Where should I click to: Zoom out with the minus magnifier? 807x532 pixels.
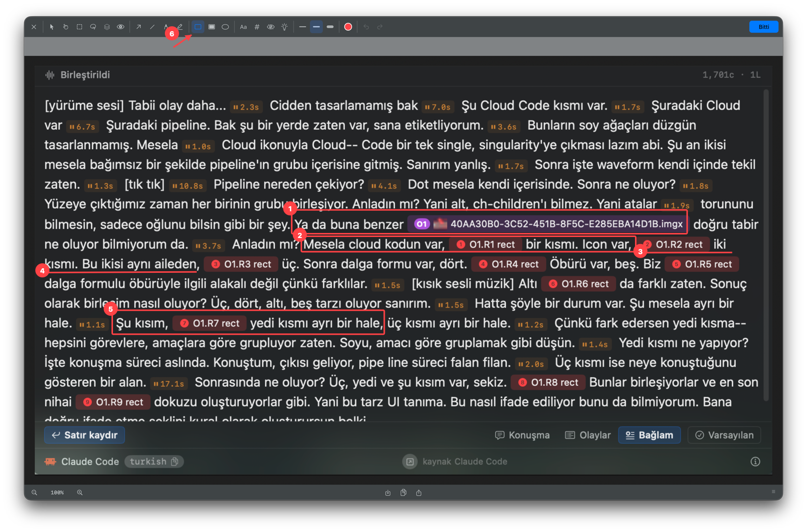click(x=34, y=493)
